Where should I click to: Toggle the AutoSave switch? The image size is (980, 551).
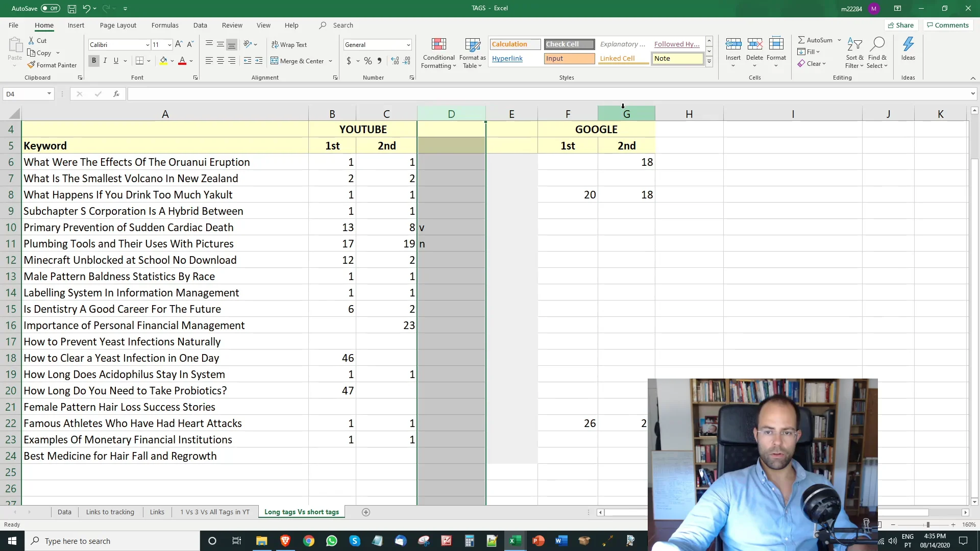point(50,8)
